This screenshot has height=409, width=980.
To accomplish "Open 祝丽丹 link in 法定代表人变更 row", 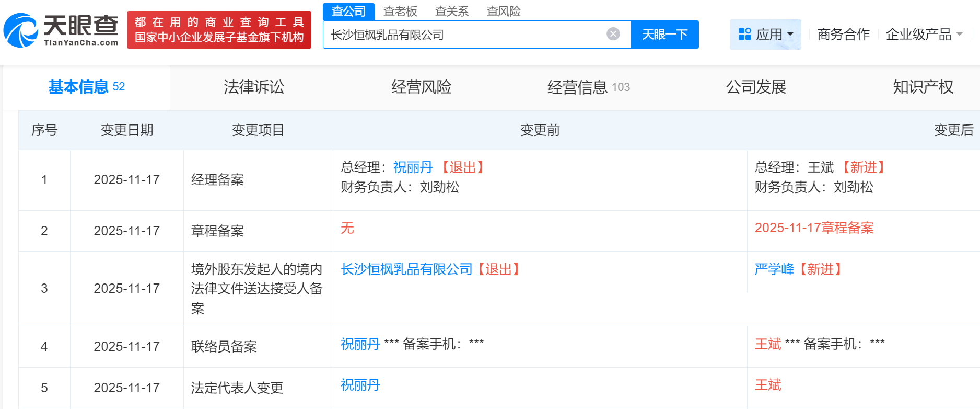I will 360,385.
